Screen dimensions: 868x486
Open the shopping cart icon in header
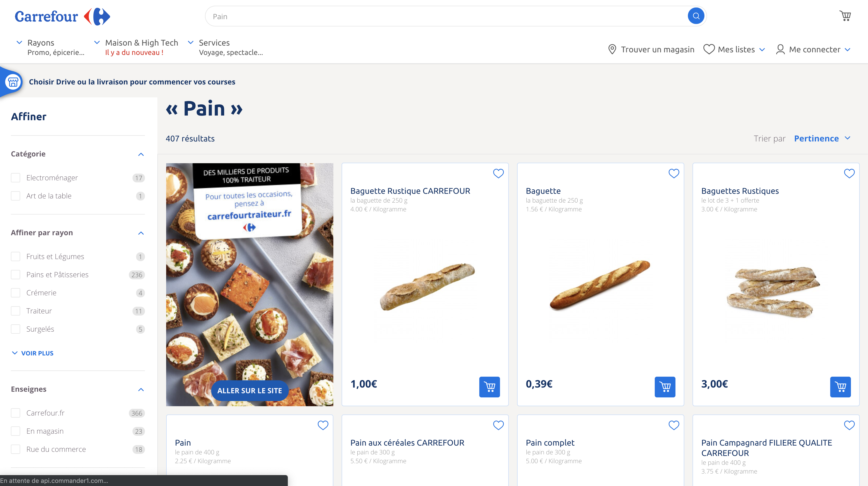pos(845,16)
